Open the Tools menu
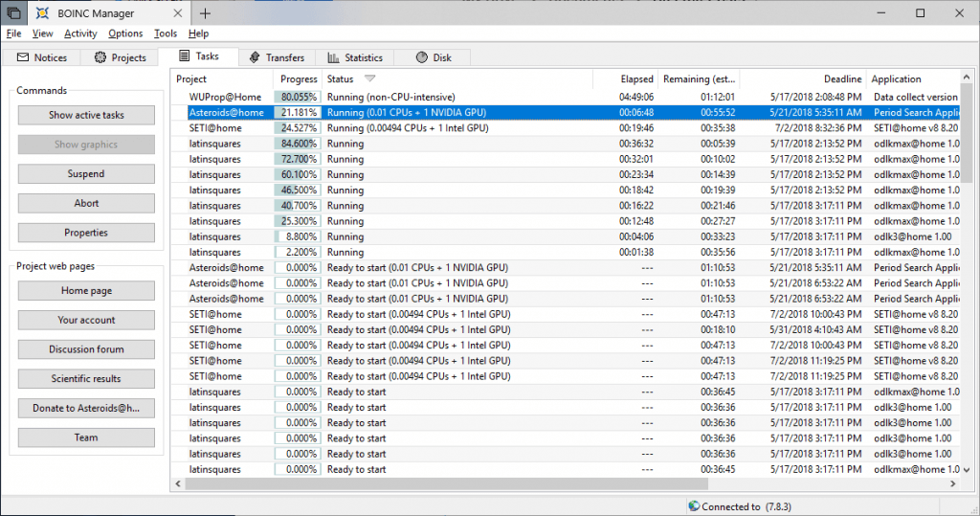This screenshot has height=516, width=980. pyautogui.click(x=166, y=34)
